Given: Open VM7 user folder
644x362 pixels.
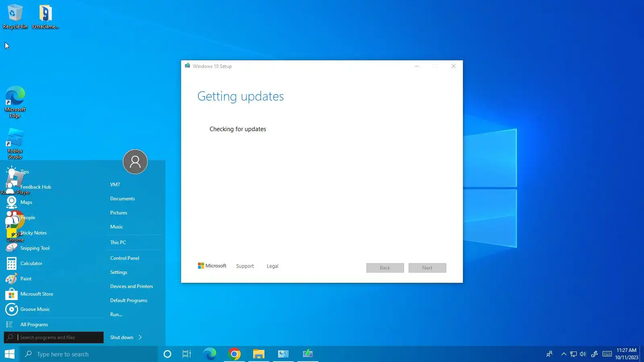Looking at the screenshot, I should [115, 185].
